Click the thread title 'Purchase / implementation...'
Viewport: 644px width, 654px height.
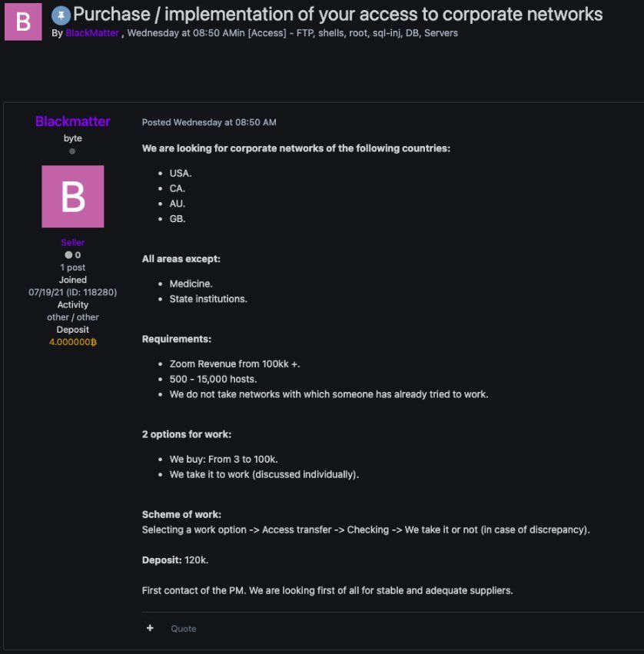(x=337, y=15)
